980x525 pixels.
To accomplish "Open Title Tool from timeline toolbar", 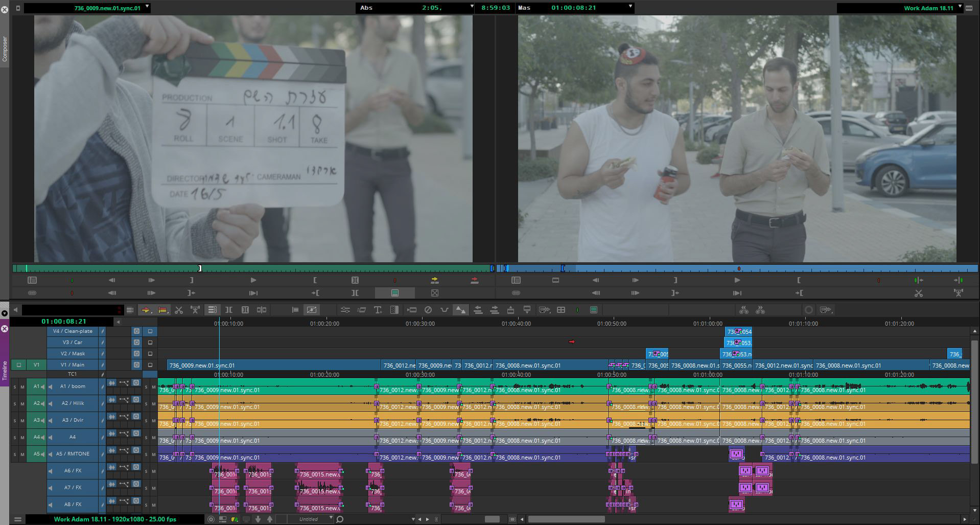I will click(x=378, y=310).
